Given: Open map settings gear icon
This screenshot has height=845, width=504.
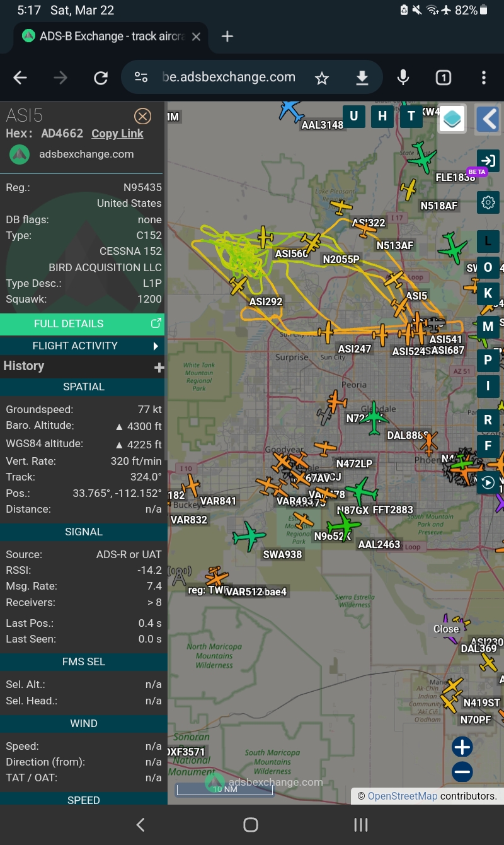Looking at the screenshot, I should coord(488,202).
